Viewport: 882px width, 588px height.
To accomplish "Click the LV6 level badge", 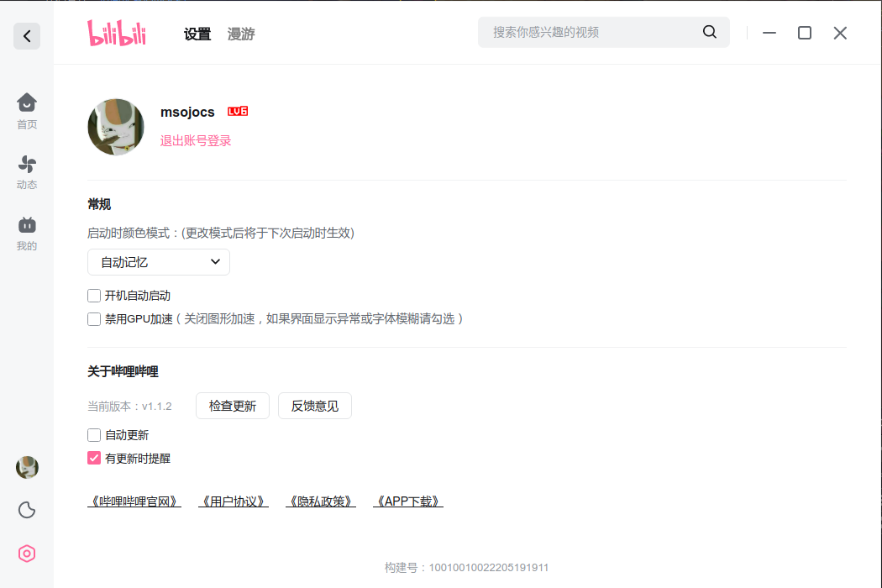I will [238, 112].
